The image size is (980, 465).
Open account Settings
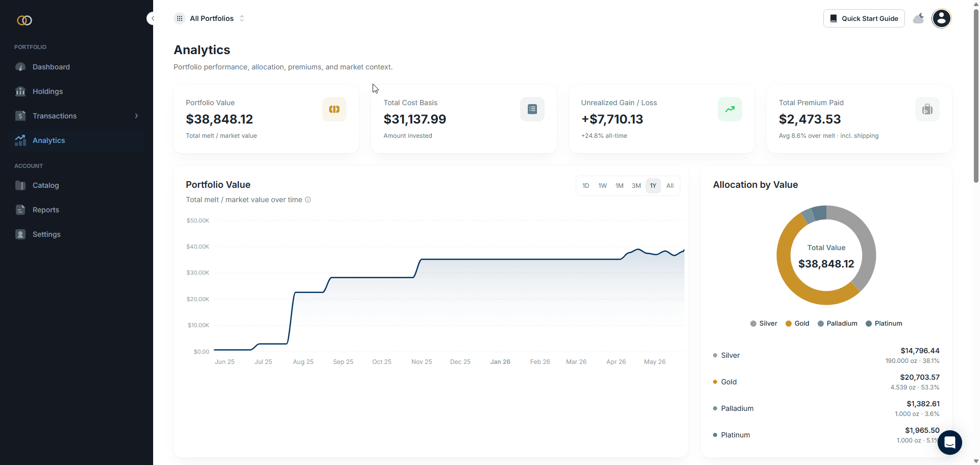[x=77, y=234]
